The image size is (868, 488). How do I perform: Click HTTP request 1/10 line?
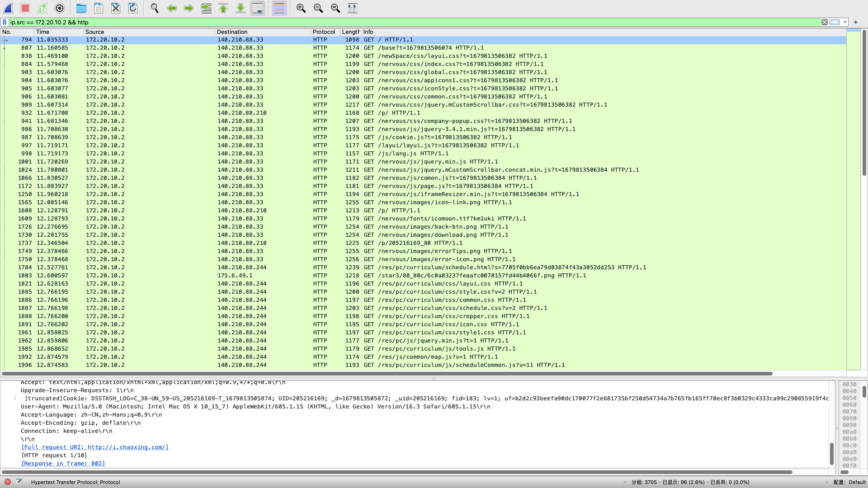click(54, 455)
